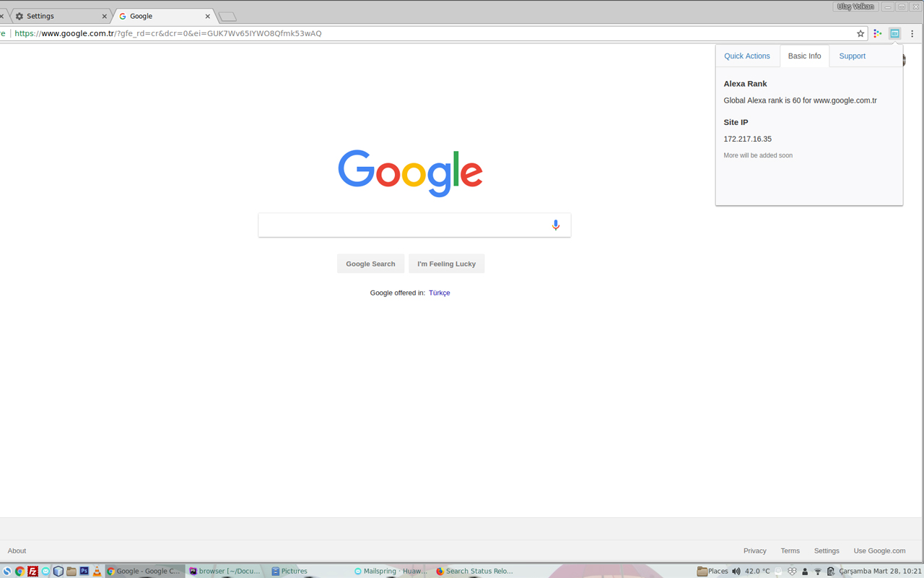This screenshot has height=578, width=924.
Task: Click the volume speaker icon
Action: pos(736,571)
